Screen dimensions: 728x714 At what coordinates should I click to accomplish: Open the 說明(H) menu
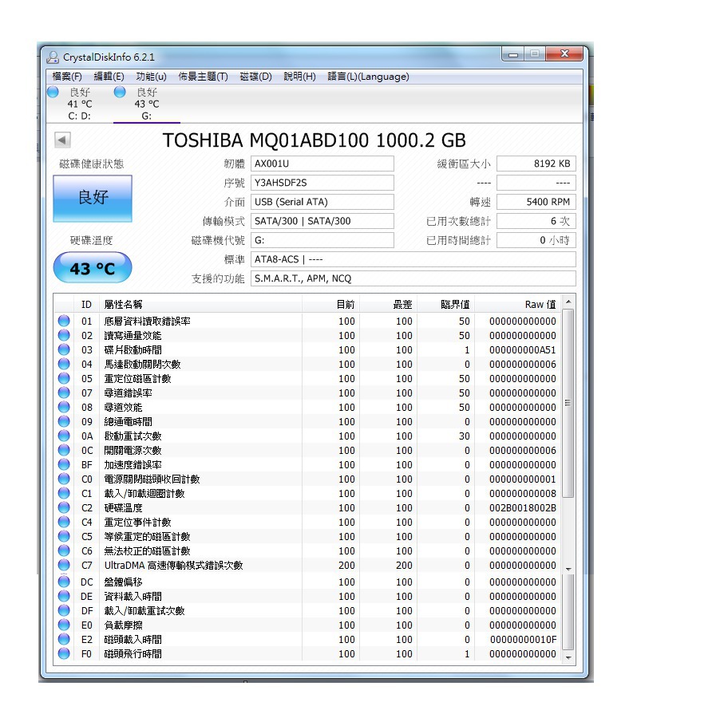click(x=299, y=77)
